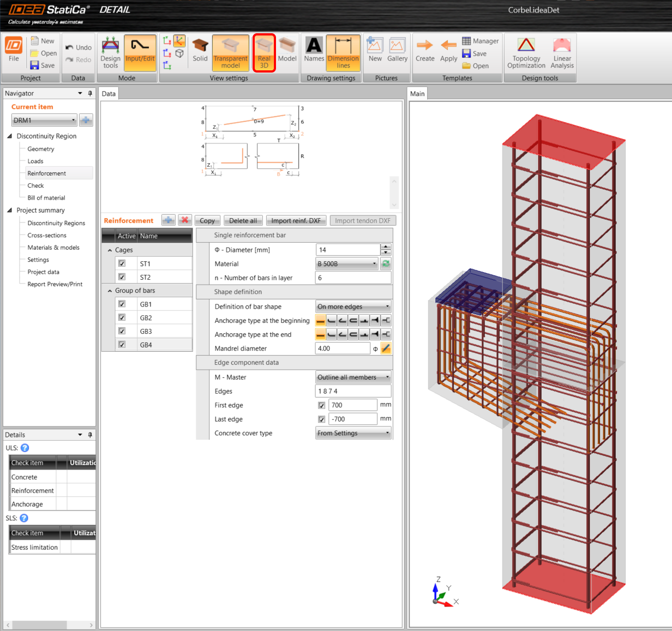Disable the GB3 group of bars
672x631 pixels.
tap(121, 330)
